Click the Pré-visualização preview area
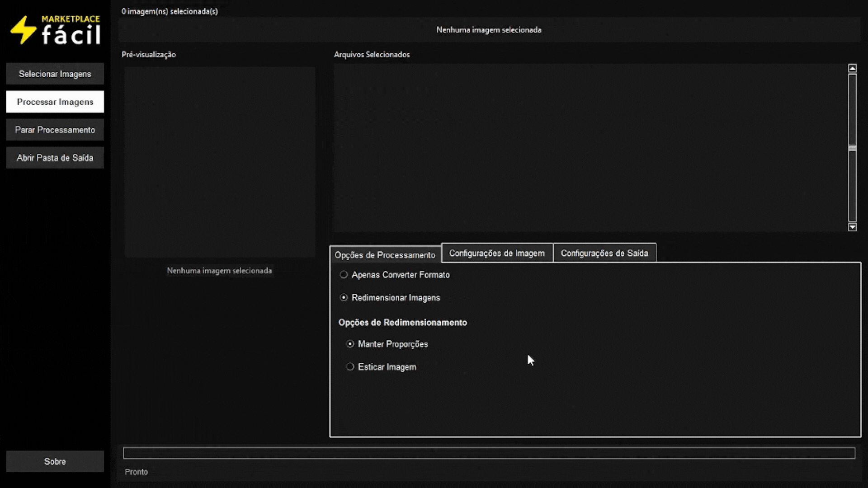This screenshot has width=868, height=488. click(220, 162)
